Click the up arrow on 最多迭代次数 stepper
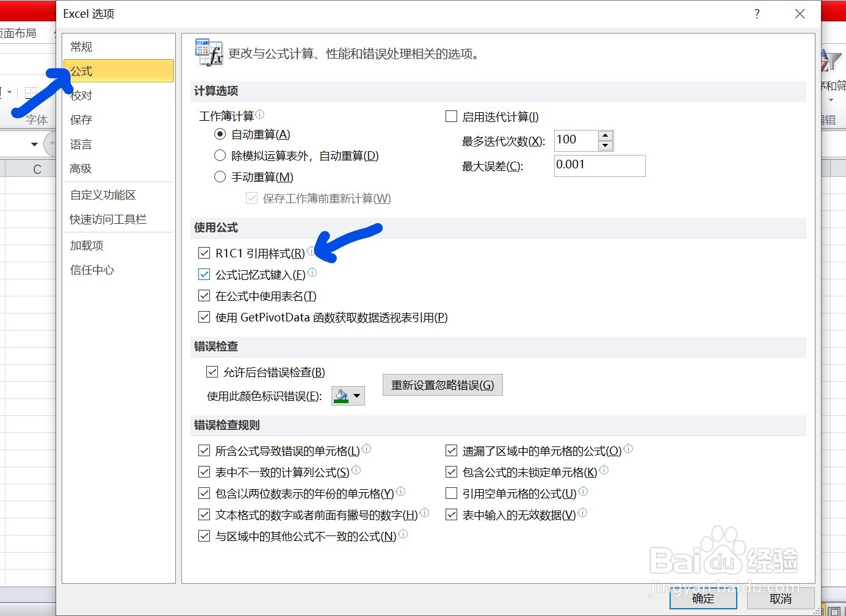Viewport: 846px width, 616px height. click(605, 135)
